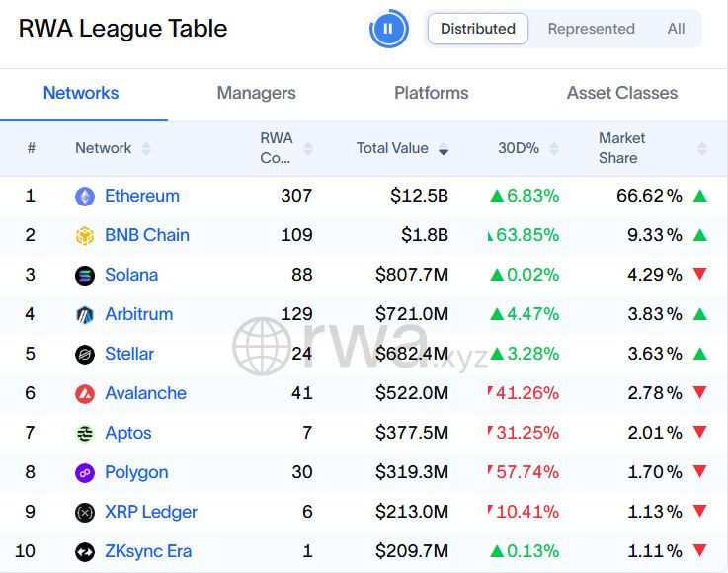The height and width of the screenshot is (573, 728).
Task: Select the Distributed view toggle
Action: click(478, 29)
